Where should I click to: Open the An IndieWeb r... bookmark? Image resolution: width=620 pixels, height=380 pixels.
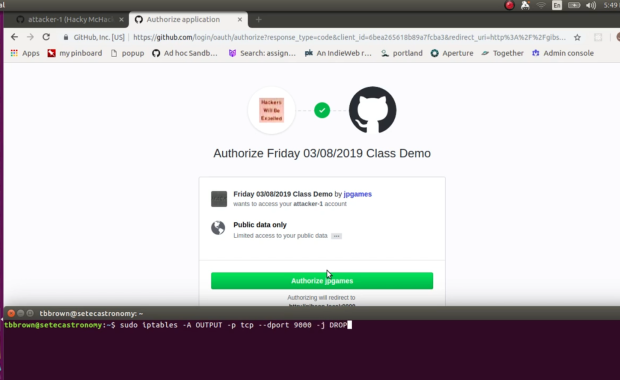(x=338, y=53)
